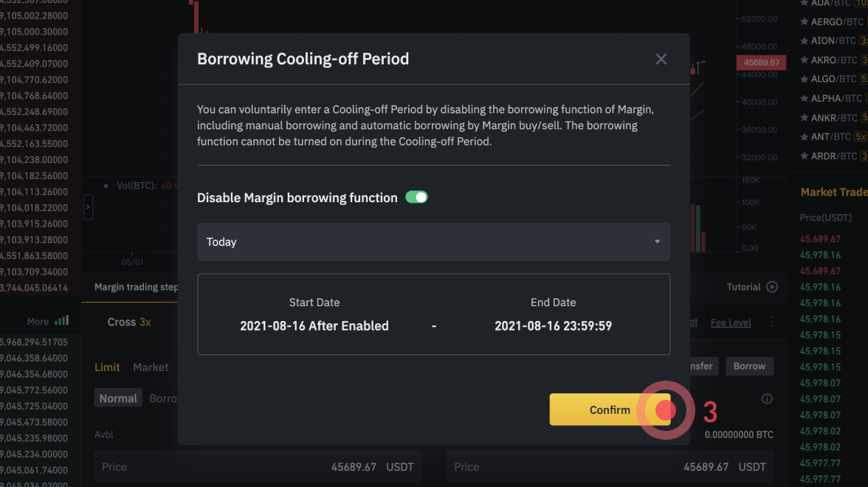The image size is (868, 487).
Task: Star the ALGO/BTC pair
Action: [x=805, y=79]
